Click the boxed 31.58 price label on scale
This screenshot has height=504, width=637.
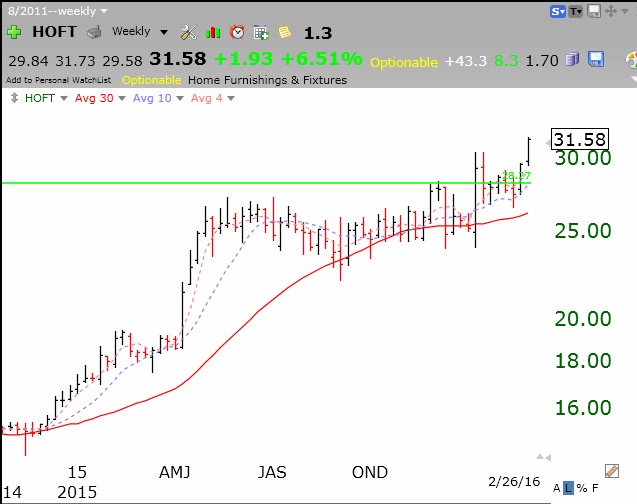(580, 139)
